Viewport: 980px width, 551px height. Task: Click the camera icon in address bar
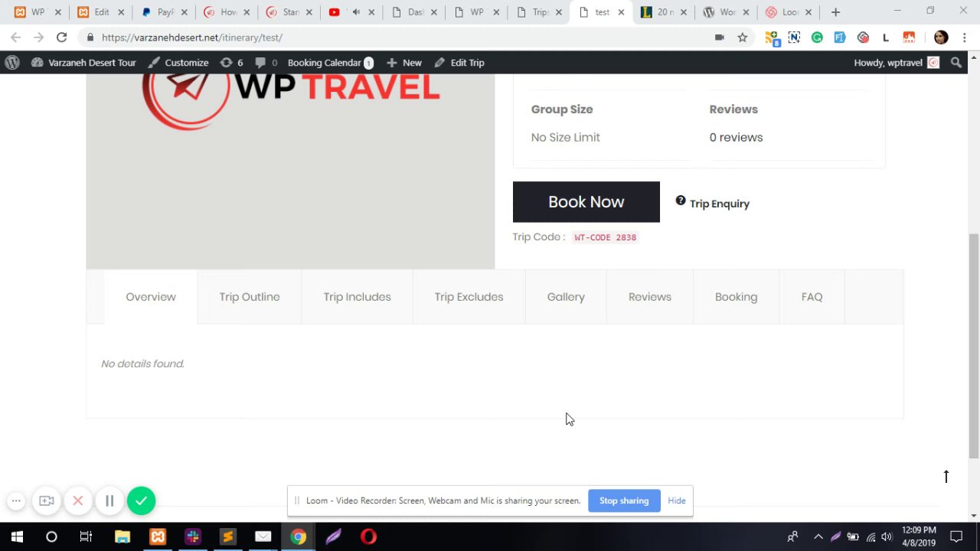coord(719,37)
